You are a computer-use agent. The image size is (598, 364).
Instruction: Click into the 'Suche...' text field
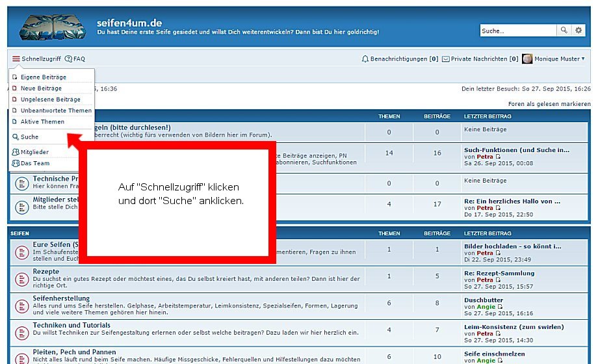(x=518, y=31)
